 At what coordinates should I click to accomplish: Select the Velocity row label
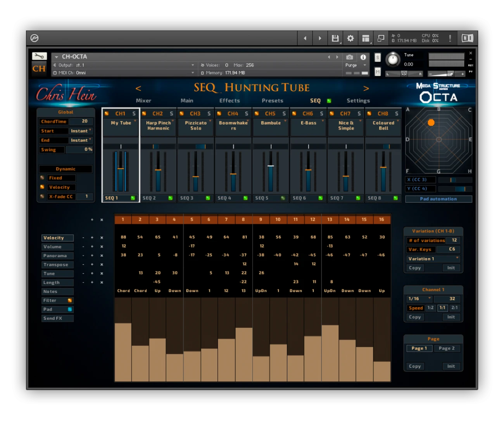(57, 238)
